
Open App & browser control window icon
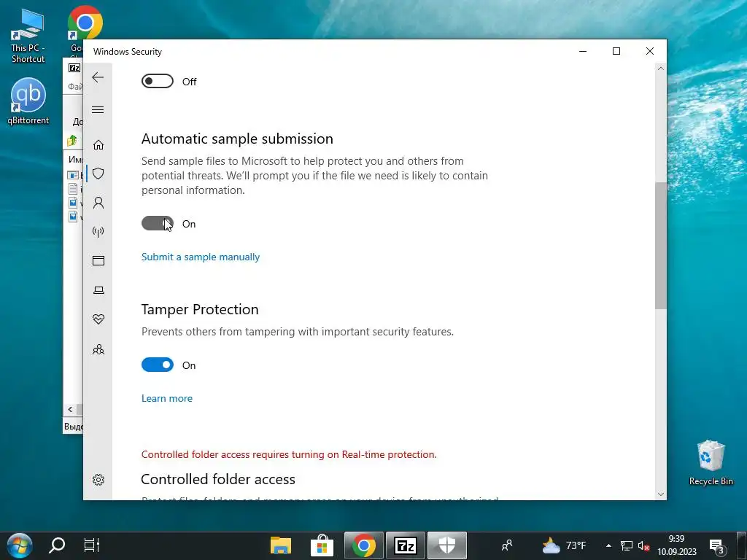98,260
